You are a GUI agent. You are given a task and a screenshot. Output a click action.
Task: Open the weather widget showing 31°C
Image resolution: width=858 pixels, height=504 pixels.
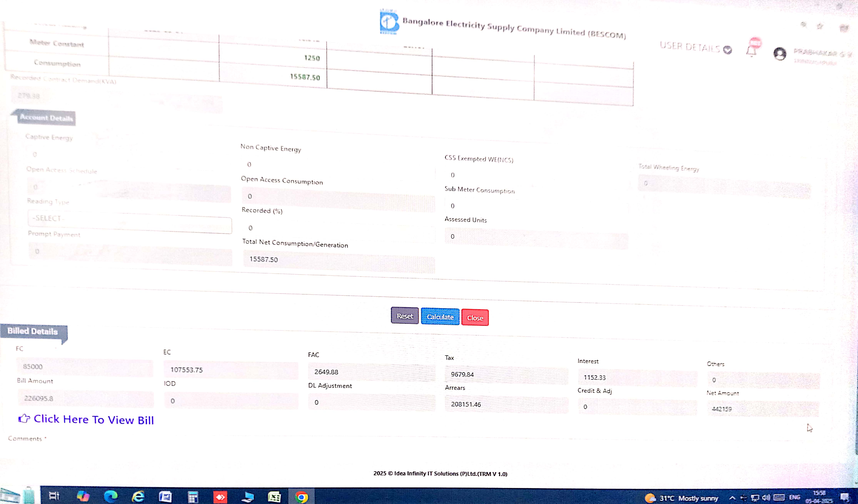coord(681,498)
